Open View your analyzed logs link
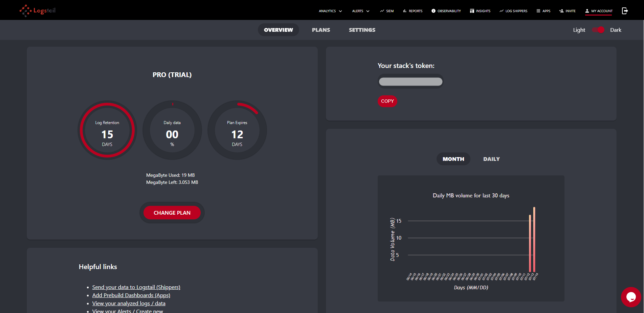Screen dimensions: 644x313 coord(129,303)
